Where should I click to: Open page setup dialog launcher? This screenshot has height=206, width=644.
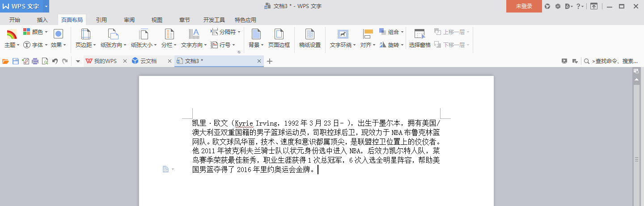239,52
